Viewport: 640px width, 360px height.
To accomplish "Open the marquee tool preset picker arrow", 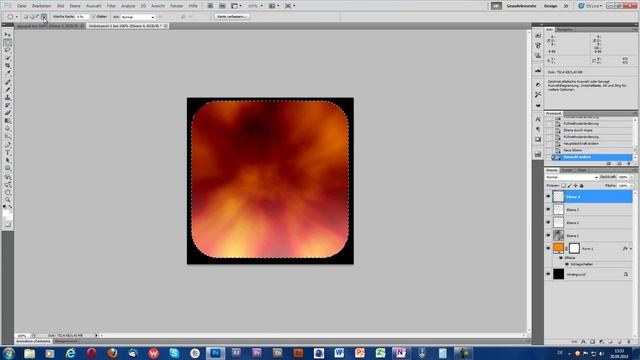I will 16,17.
